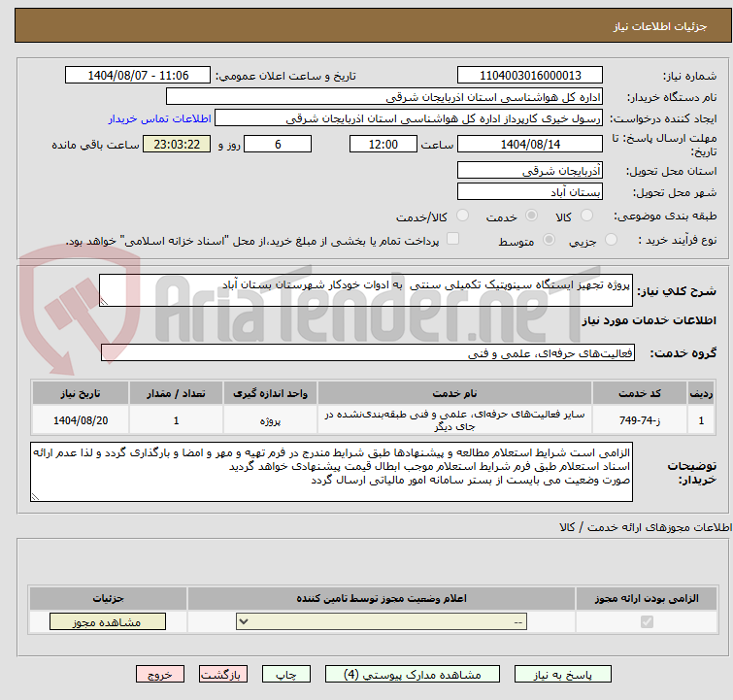Click the گروه خدمت field

point(368,352)
